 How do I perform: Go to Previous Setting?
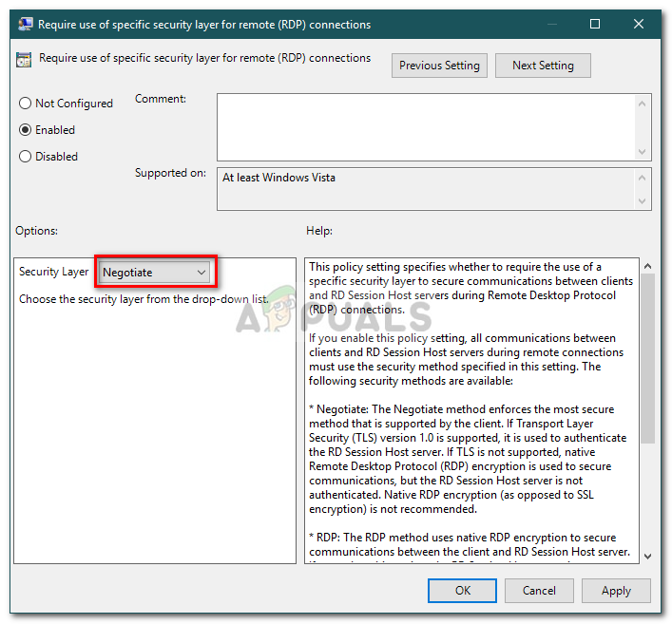pyautogui.click(x=439, y=66)
